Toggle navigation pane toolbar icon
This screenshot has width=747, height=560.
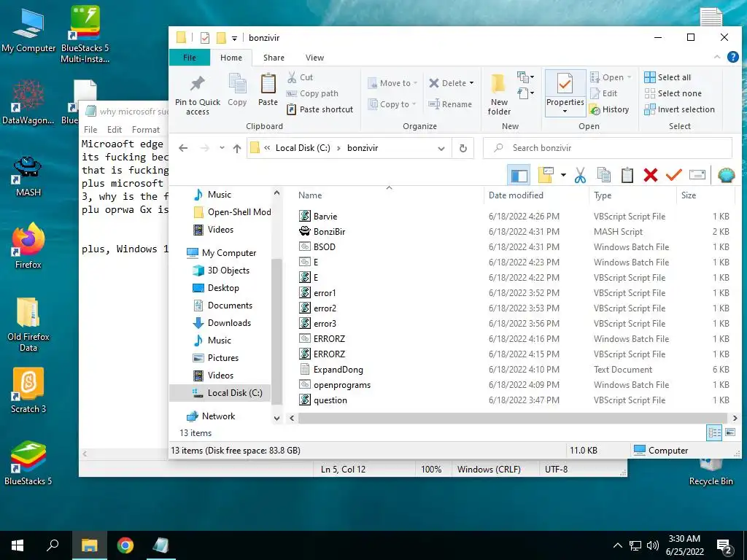(519, 175)
